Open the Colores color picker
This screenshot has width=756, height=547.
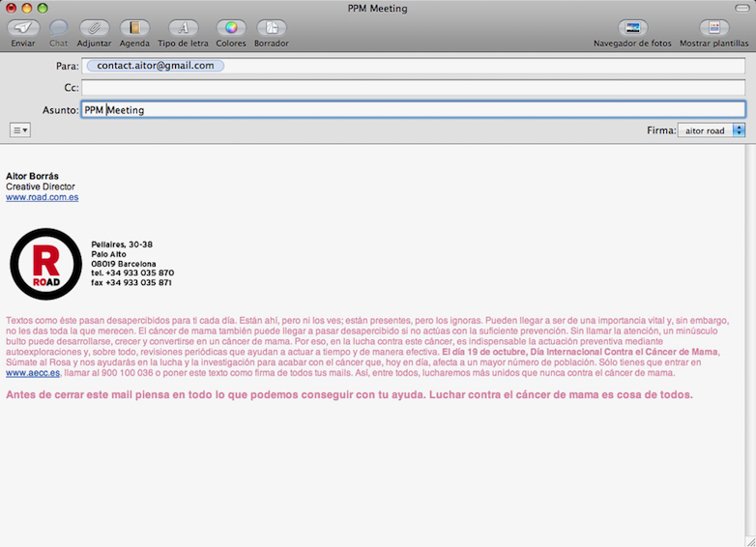click(230, 28)
